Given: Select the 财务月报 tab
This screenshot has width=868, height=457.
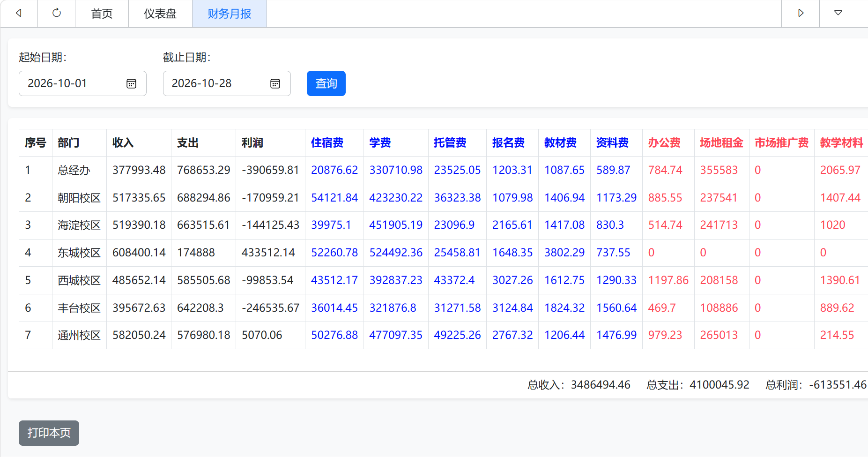Looking at the screenshot, I should 230,14.
